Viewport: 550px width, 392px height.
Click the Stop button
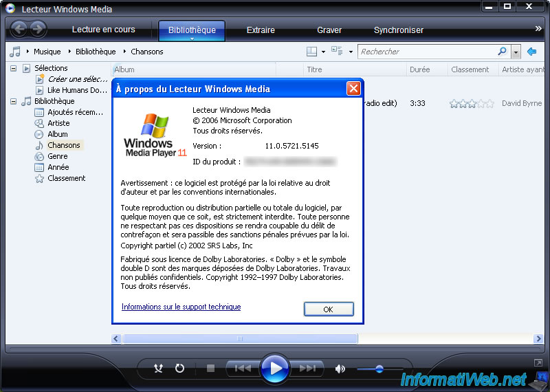pos(210,368)
